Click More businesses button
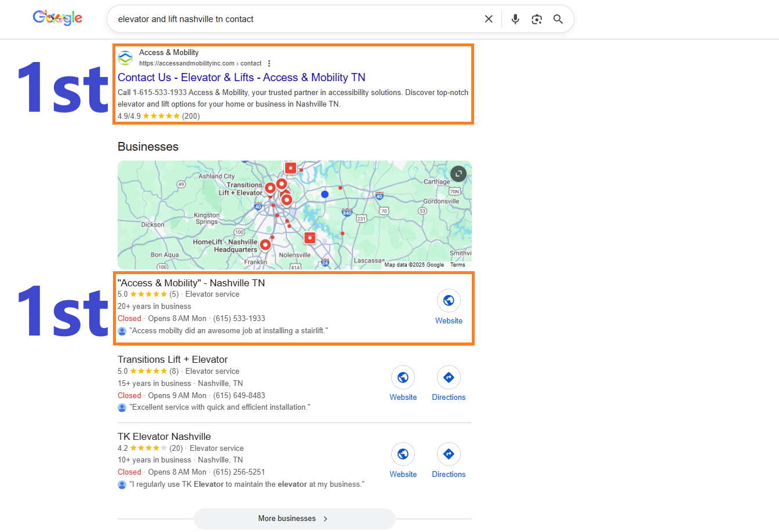 294,519
